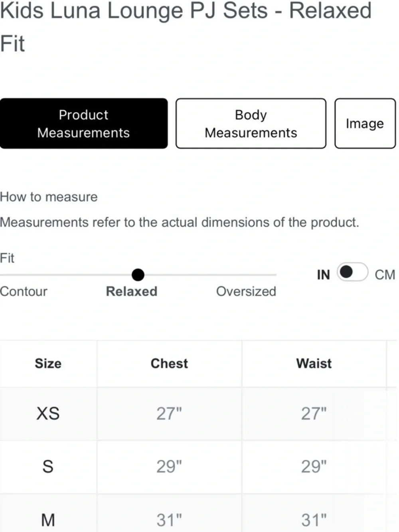Click the S waist value 29"

(x=314, y=467)
